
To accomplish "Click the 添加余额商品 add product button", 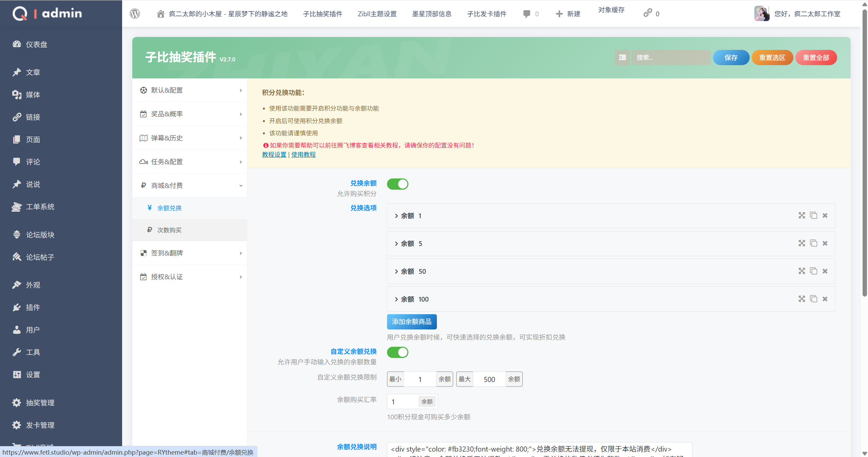I will click(411, 322).
